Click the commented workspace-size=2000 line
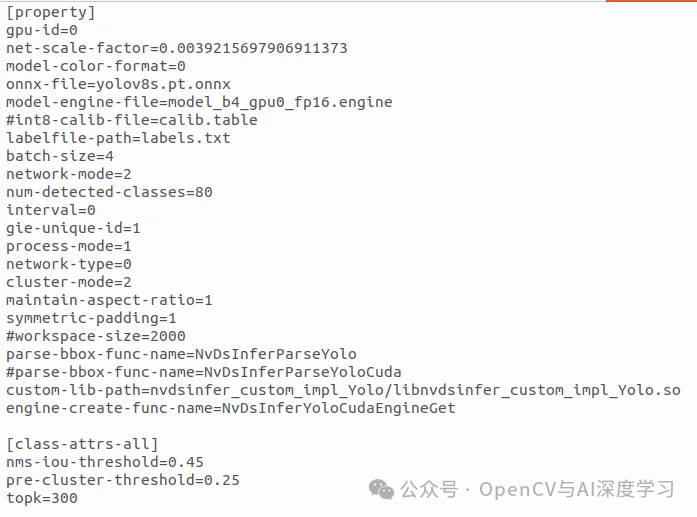This screenshot has width=697, height=517. pyautogui.click(x=96, y=336)
